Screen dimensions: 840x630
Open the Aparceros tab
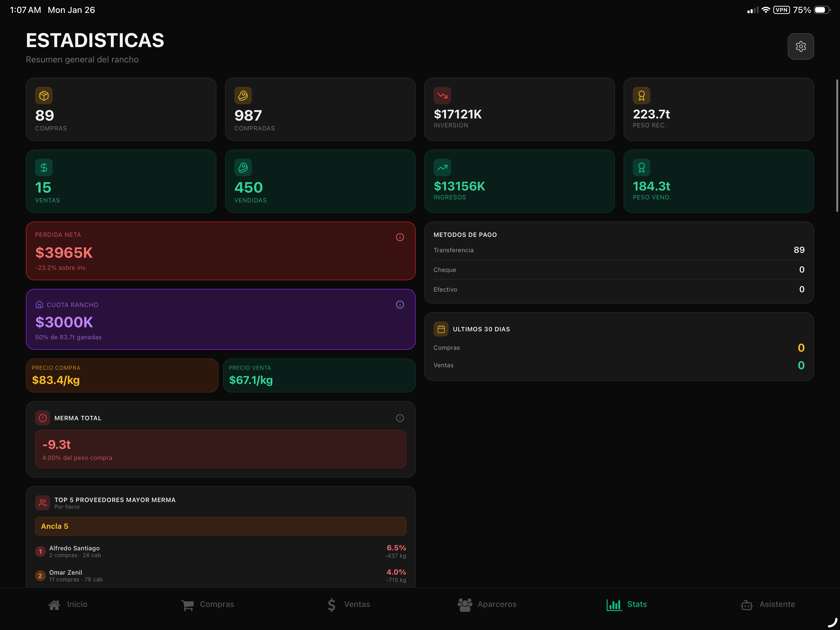click(x=487, y=604)
